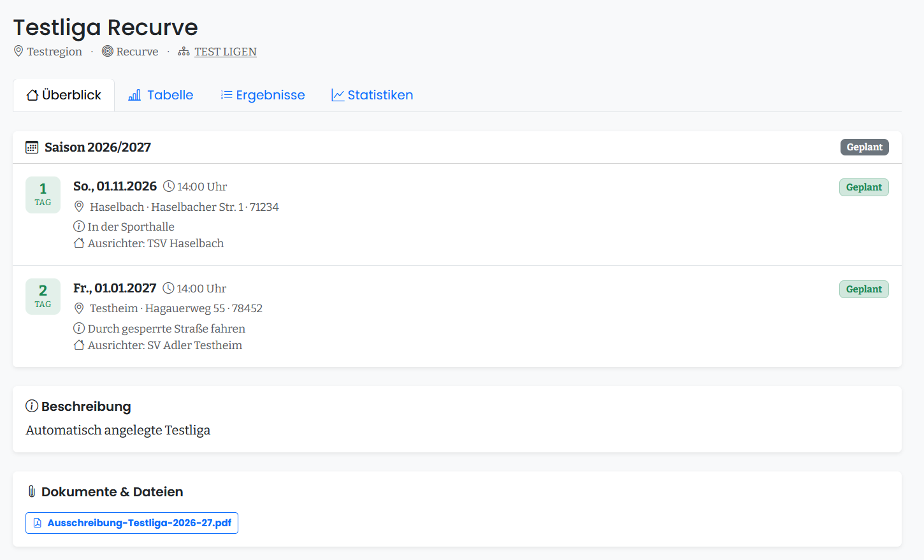Click the target icon beside Recurve
This screenshot has width=924, height=560.
tap(108, 51)
